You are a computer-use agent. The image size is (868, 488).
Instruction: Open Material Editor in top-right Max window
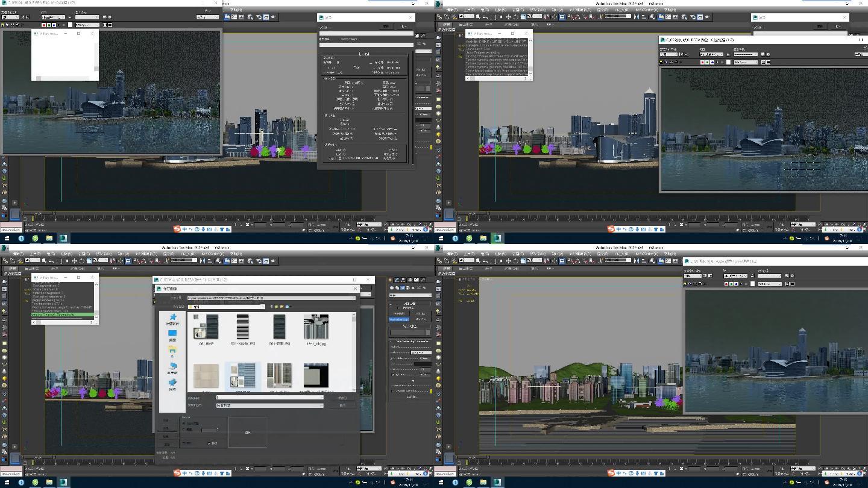click(x=684, y=16)
